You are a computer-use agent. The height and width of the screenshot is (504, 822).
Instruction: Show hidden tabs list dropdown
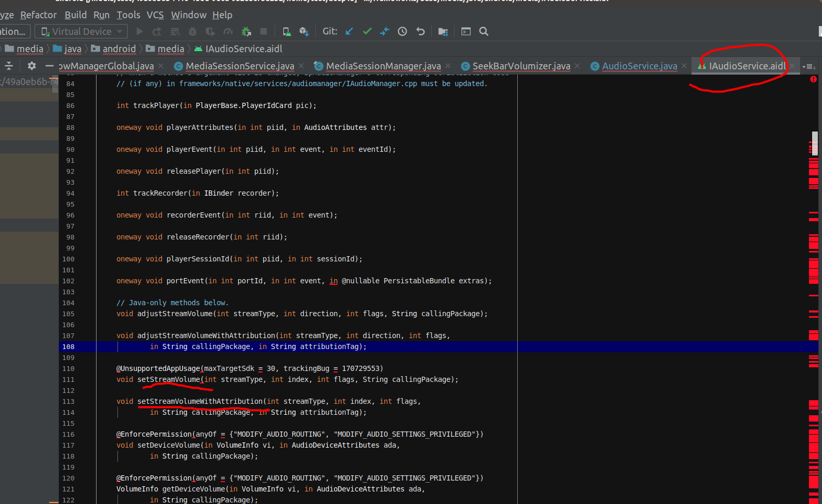809,66
